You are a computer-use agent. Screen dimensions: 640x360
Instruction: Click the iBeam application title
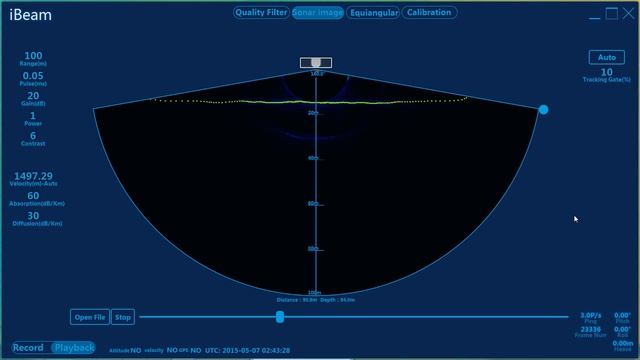click(x=31, y=15)
